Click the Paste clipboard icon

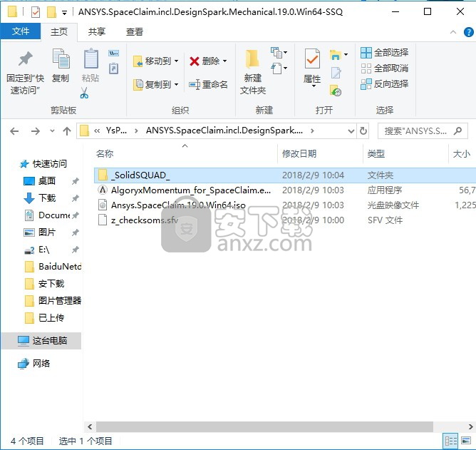[90, 58]
